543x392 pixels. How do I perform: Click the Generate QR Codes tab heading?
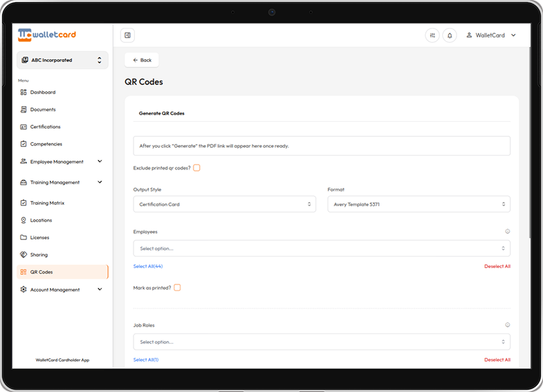[x=161, y=113]
